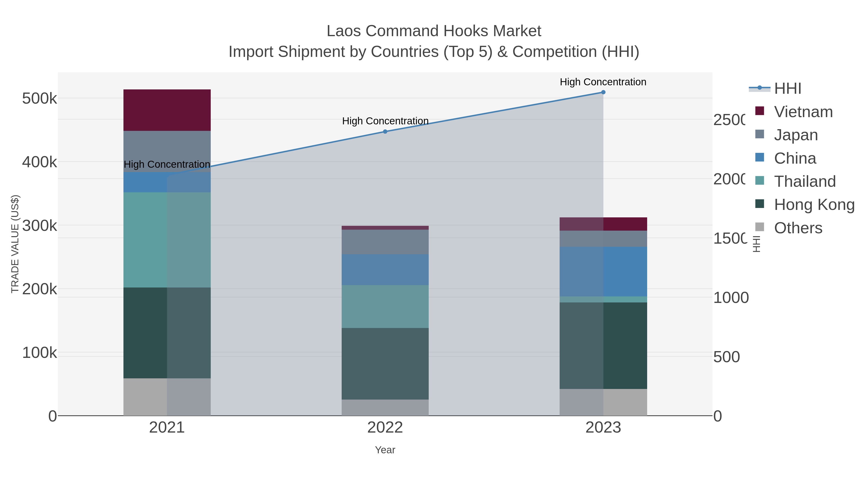Toggle the HHI legend entry
This screenshot has width=868, height=488.
pyautogui.click(x=775, y=89)
